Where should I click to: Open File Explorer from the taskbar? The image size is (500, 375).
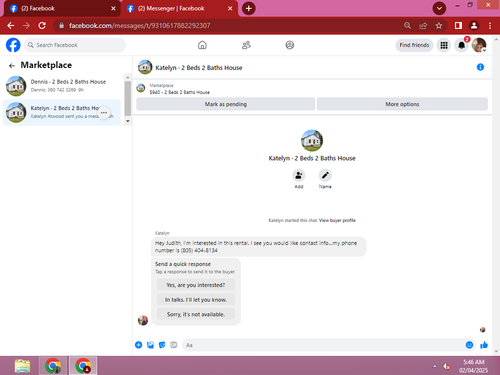coord(22,366)
